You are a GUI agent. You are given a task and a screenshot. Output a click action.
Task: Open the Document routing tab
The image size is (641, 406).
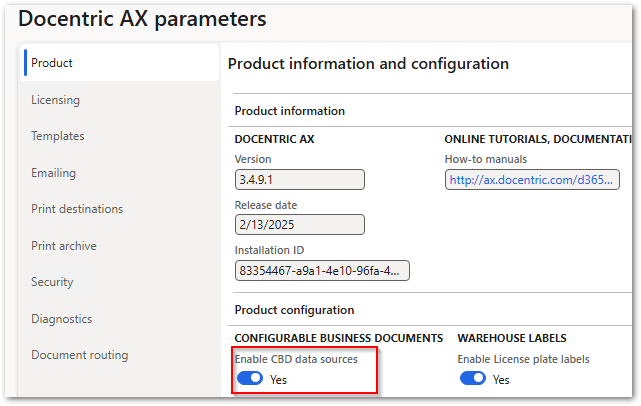79,355
